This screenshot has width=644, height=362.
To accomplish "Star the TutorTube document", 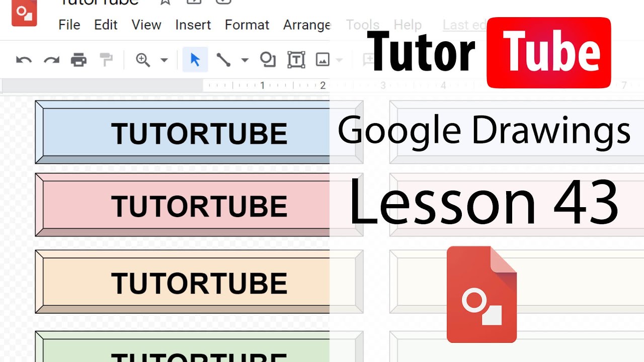I will click(x=165, y=2).
